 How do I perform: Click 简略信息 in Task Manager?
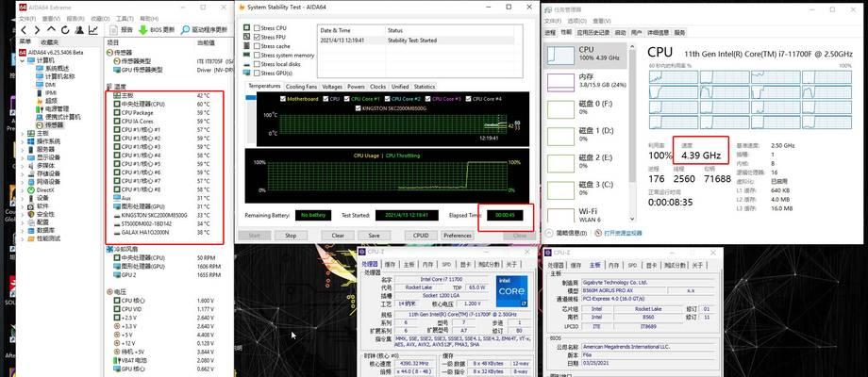tap(568, 234)
